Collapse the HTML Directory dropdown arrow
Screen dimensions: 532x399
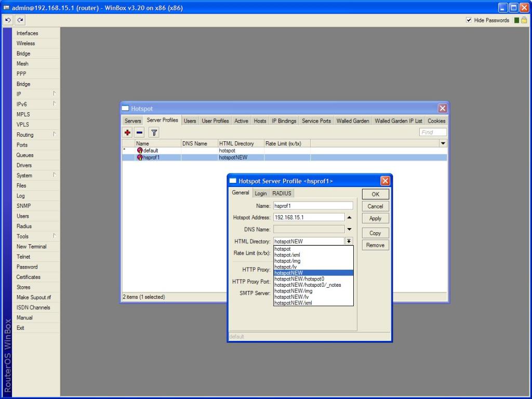[x=349, y=241]
